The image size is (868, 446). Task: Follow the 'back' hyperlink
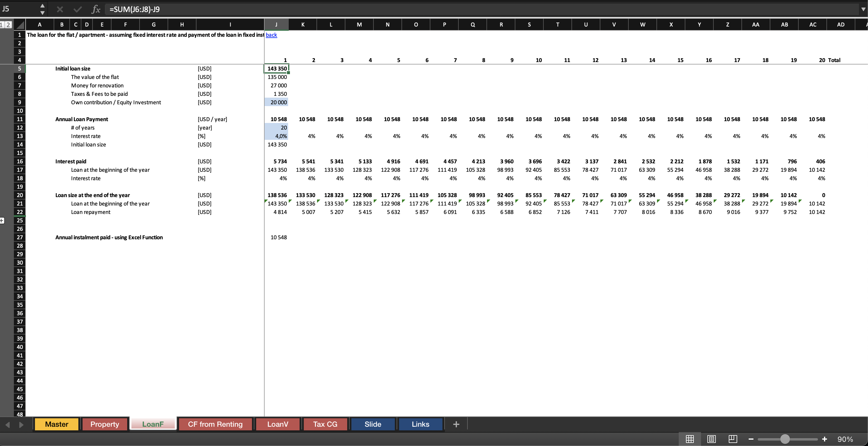click(271, 35)
